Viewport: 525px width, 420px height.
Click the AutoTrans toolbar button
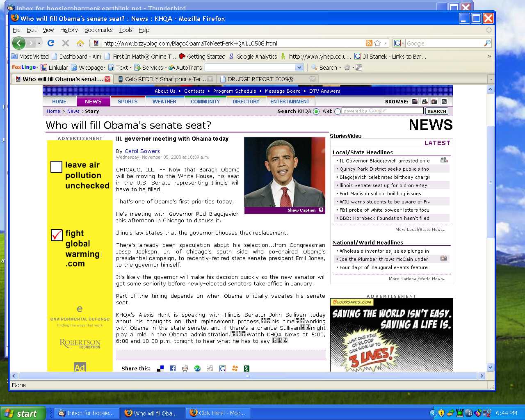(185, 68)
